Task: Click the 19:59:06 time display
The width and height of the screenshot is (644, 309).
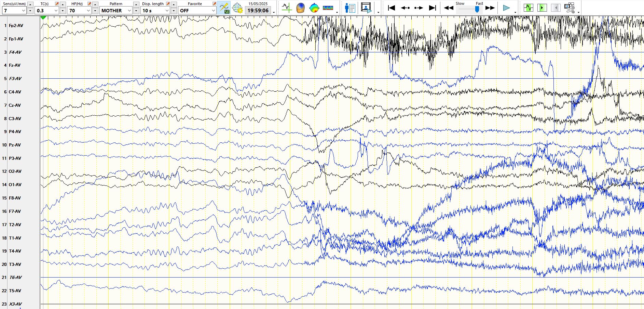Action: [x=258, y=11]
